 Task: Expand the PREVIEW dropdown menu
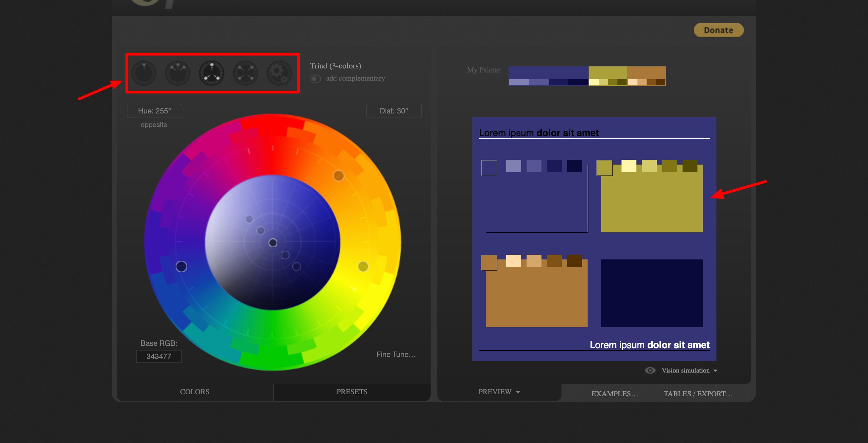coord(499,392)
